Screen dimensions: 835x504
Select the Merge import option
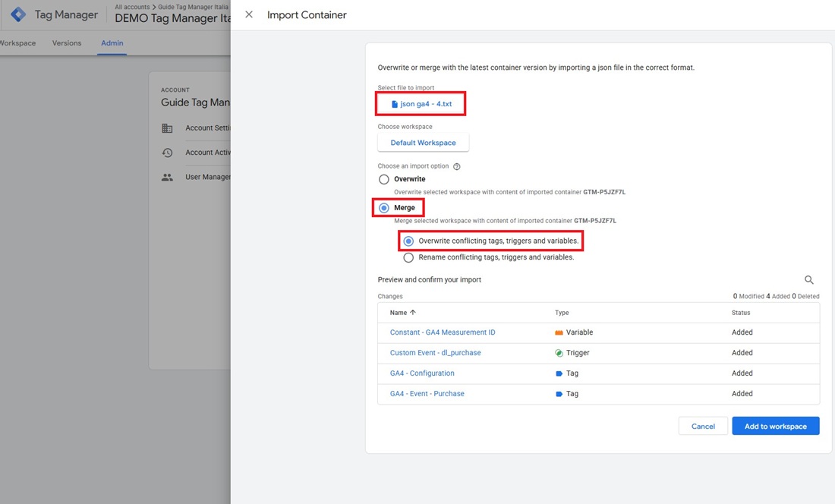click(383, 207)
